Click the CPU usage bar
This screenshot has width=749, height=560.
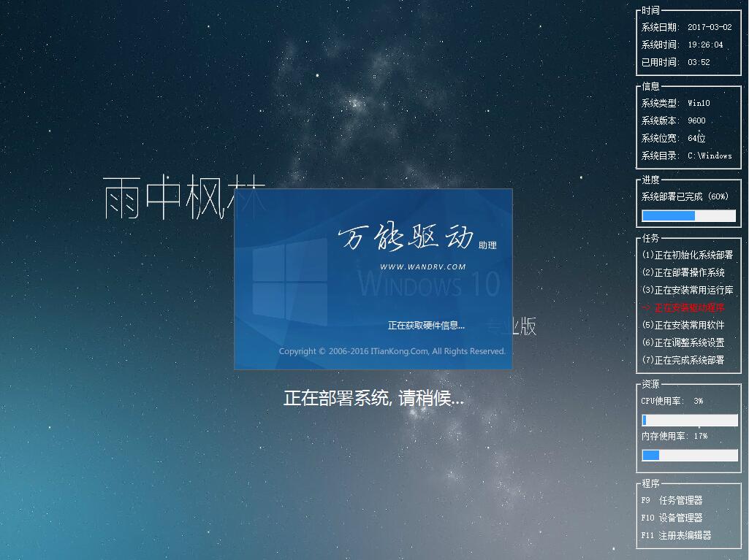[x=689, y=420]
